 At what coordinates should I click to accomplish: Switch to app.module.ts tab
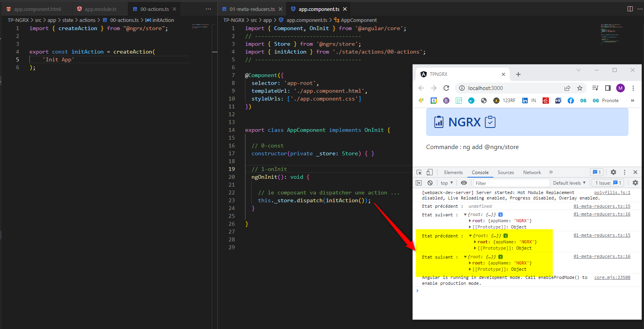click(x=100, y=9)
